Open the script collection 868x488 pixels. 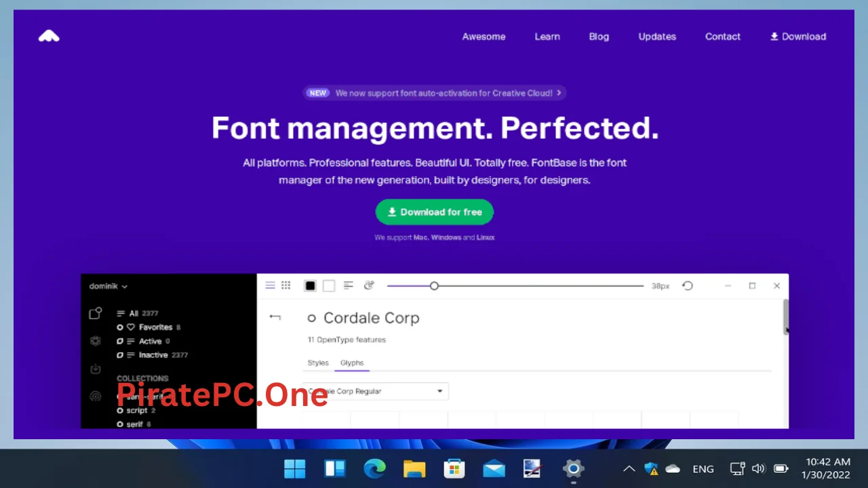[141, 411]
